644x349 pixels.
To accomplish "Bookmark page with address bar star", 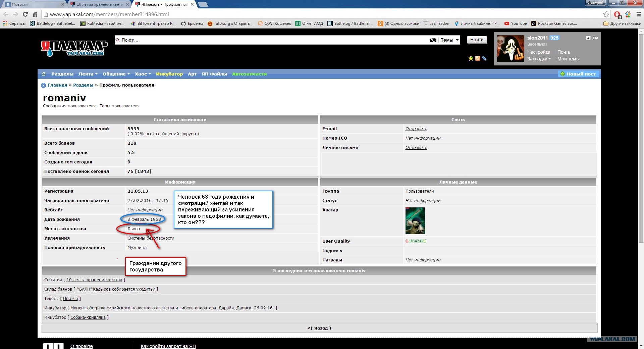I will (x=606, y=14).
